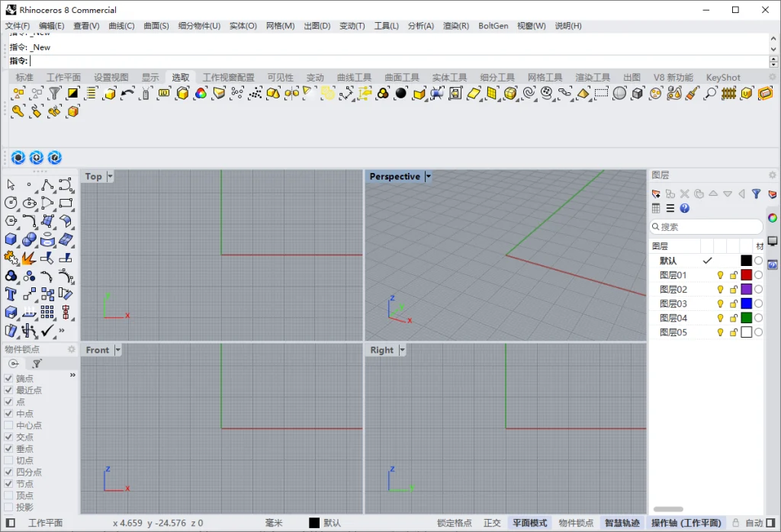
Task: Click 操作轴 (工作平面) in status bar
Action: [x=686, y=523]
